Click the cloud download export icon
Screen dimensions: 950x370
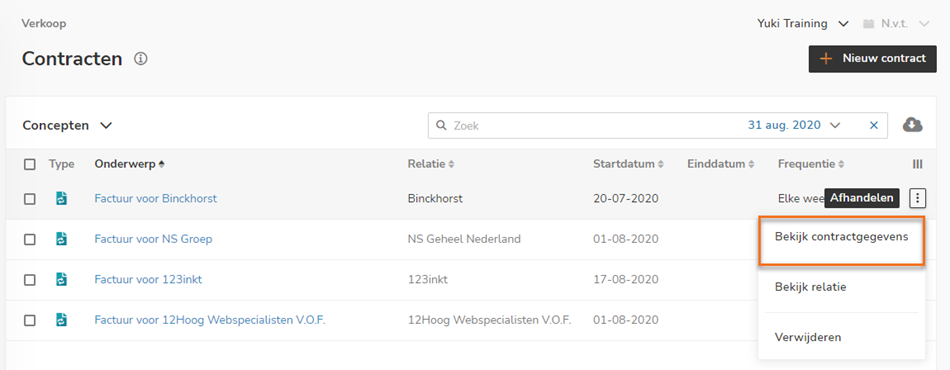tap(912, 125)
